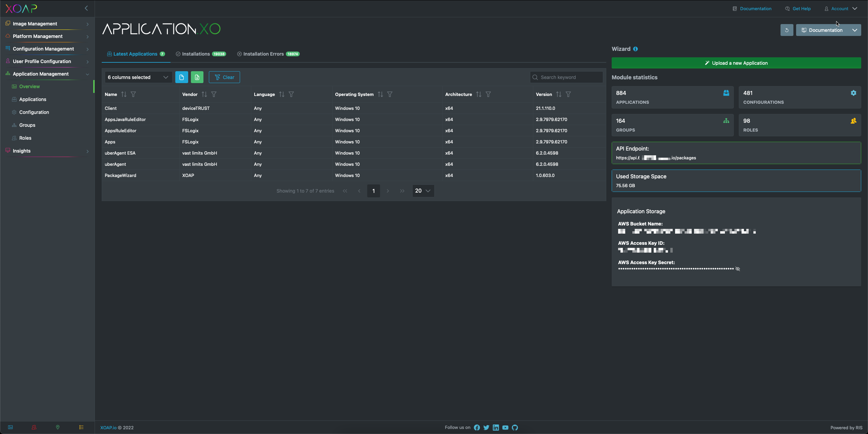Image resolution: width=868 pixels, height=434 pixels.
Task: Expand Platform Management menu
Action: pos(47,36)
